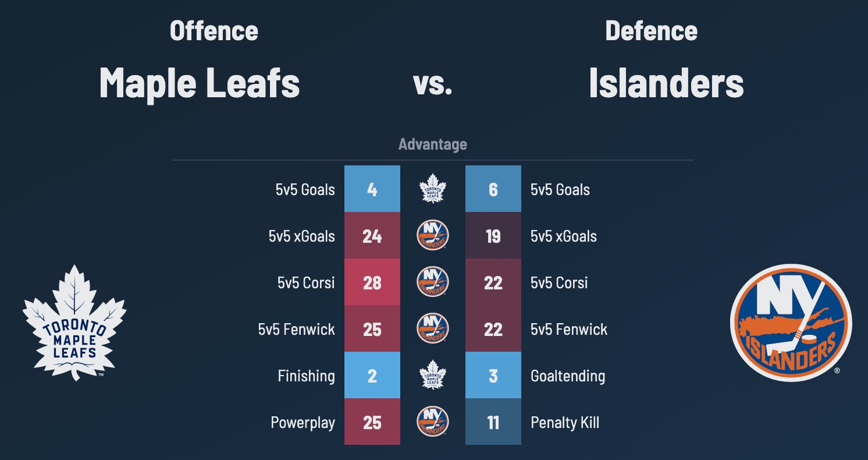
Task: Click the Advantage column header
Action: [x=433, y=144]
